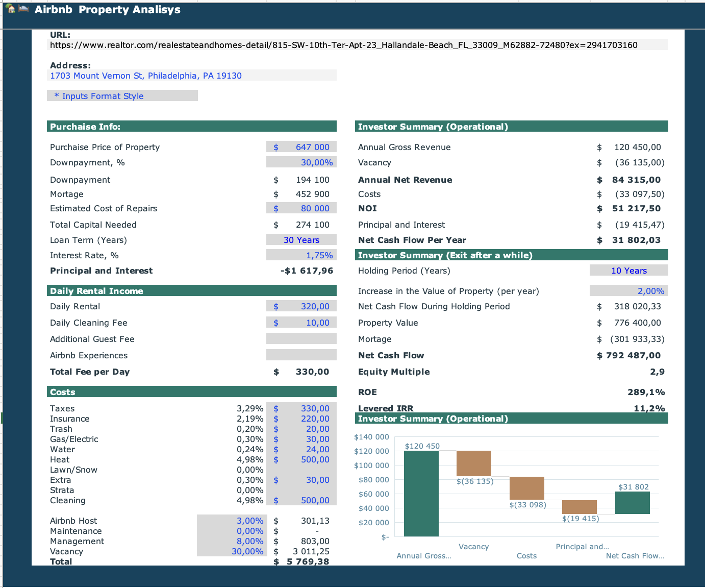Click the empty Airbnb Experiences input
Image resolution: width=705 pixels, height=588 pixels.
tap(301, 355)
